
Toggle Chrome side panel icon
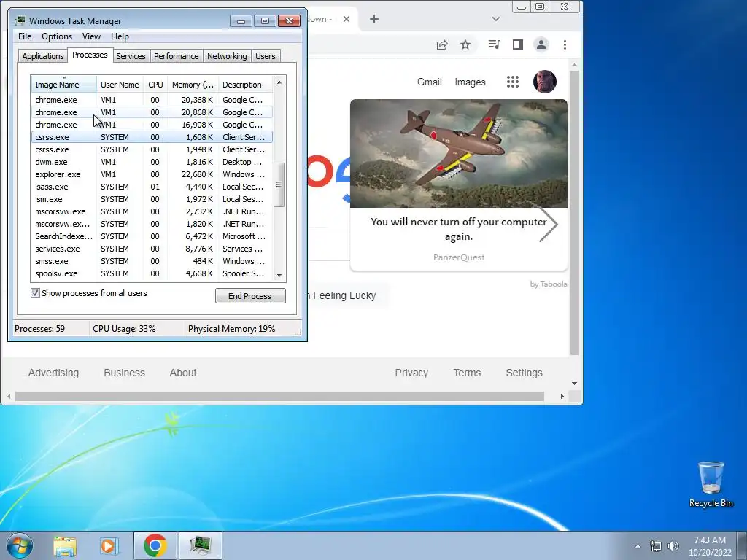pos(518,44)
